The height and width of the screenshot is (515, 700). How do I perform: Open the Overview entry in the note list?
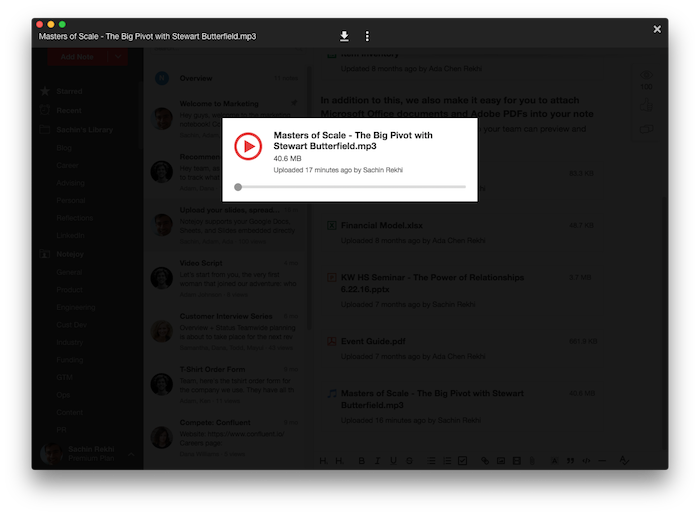pyautogui.click(x=226, y=78)
